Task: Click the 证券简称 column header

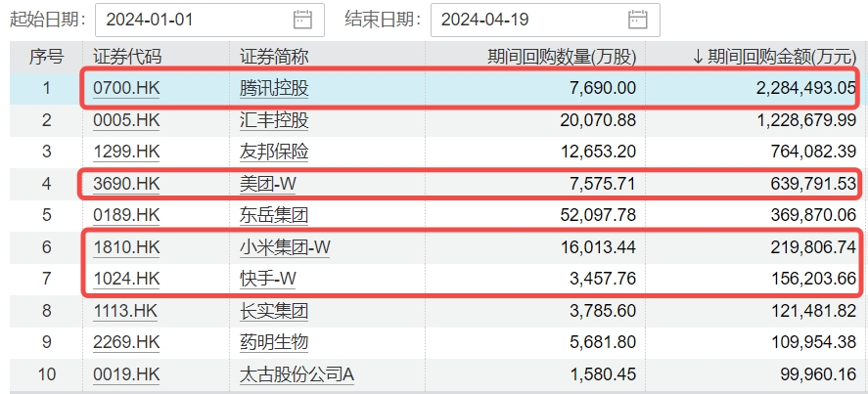Action: pyautogui.click(x=274, y=56)
